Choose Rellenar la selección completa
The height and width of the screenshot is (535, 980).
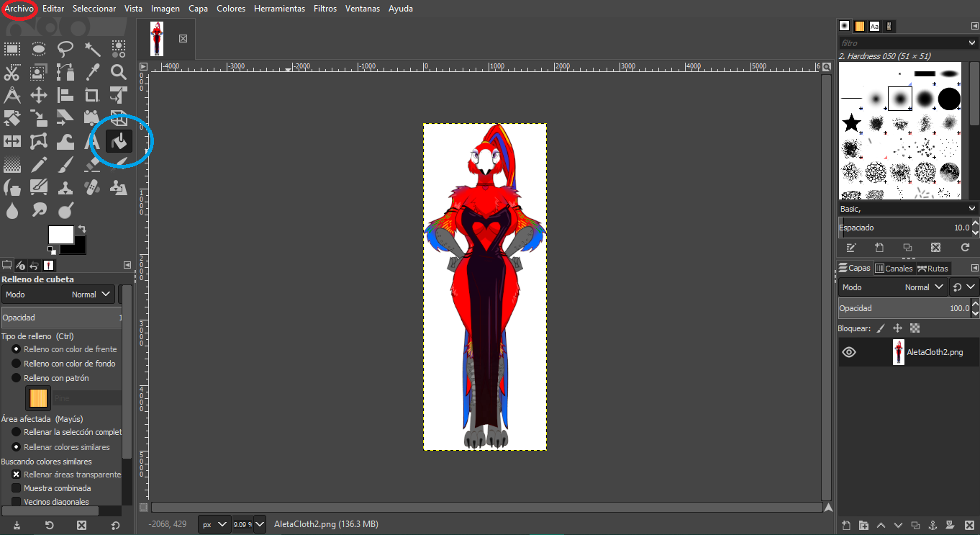pos(66,432)
